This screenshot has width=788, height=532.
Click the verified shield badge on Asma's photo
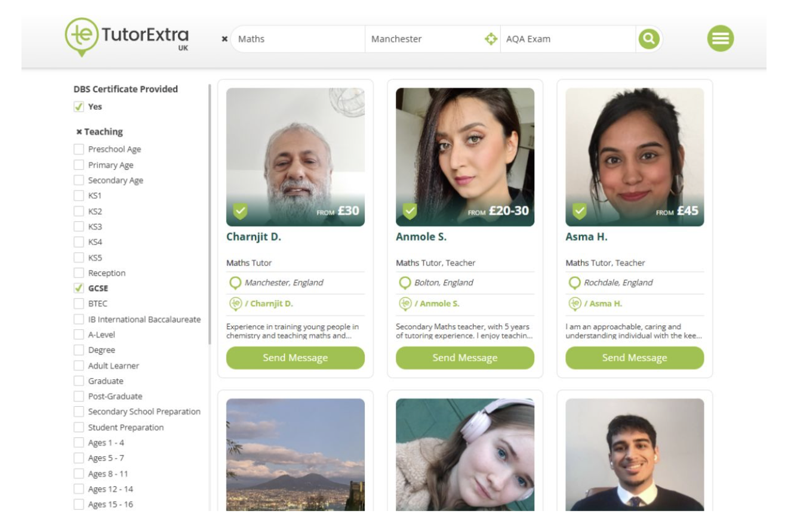pos(579,211)
